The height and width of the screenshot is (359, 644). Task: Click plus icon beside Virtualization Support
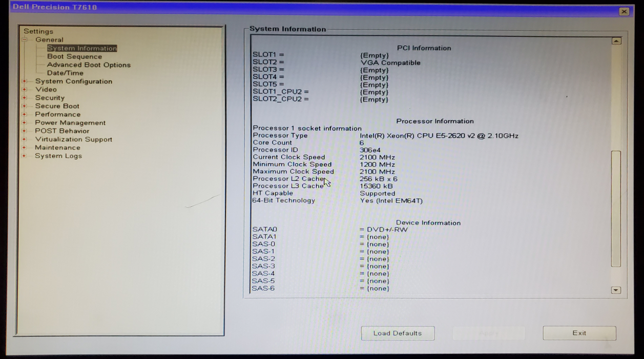(25, 139)
